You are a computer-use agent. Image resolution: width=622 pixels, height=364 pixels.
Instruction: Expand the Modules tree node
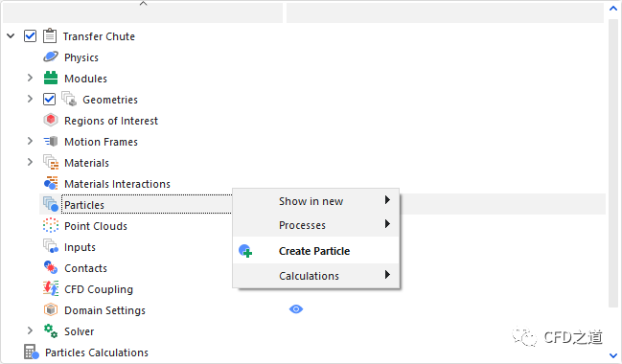pyautogui.click(x=30, y=78)
